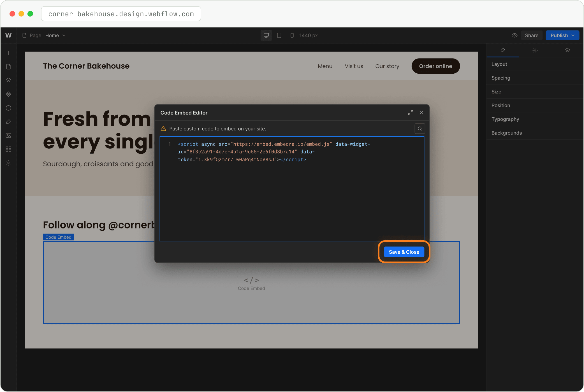The height and width of the screenshot is (392, 584).
Task: Open the Publish dropdown
Action: click(562, 35)
